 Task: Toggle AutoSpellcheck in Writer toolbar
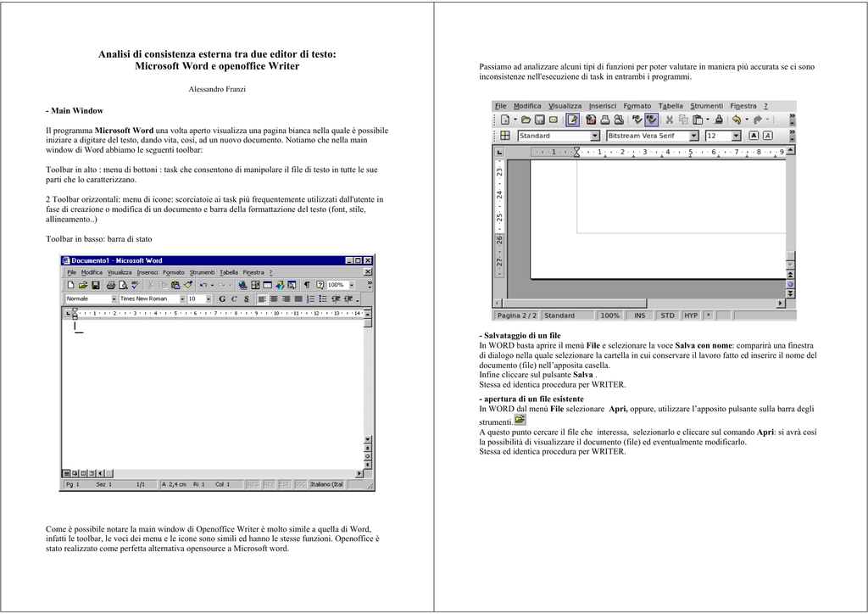point(652,120)
